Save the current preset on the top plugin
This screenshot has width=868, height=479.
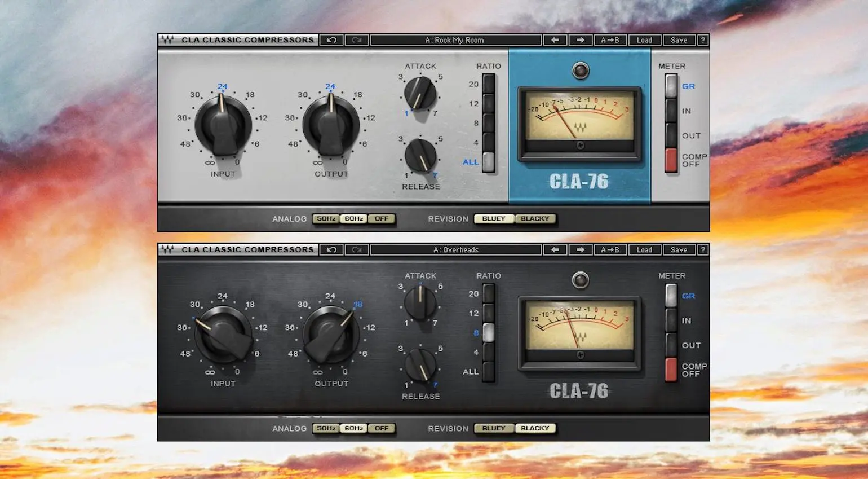679,39
